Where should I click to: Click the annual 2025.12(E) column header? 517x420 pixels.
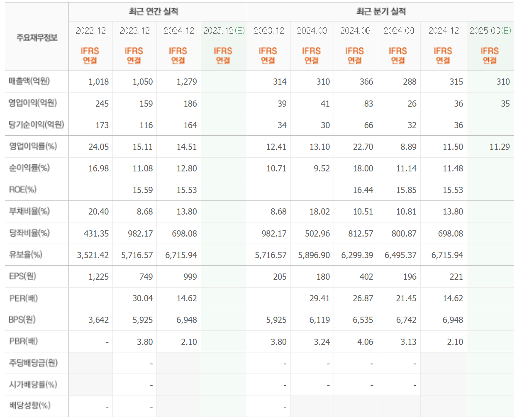coord(224,31)
